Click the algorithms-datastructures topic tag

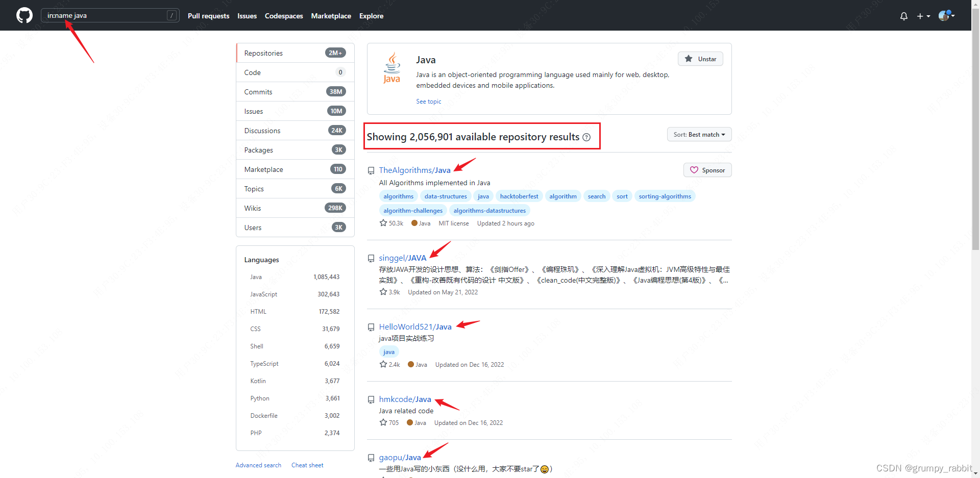(x=489, y=211)
